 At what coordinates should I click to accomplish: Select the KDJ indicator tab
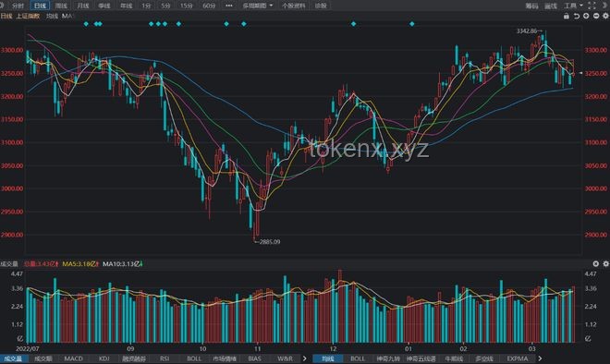[x=104, y=358]
